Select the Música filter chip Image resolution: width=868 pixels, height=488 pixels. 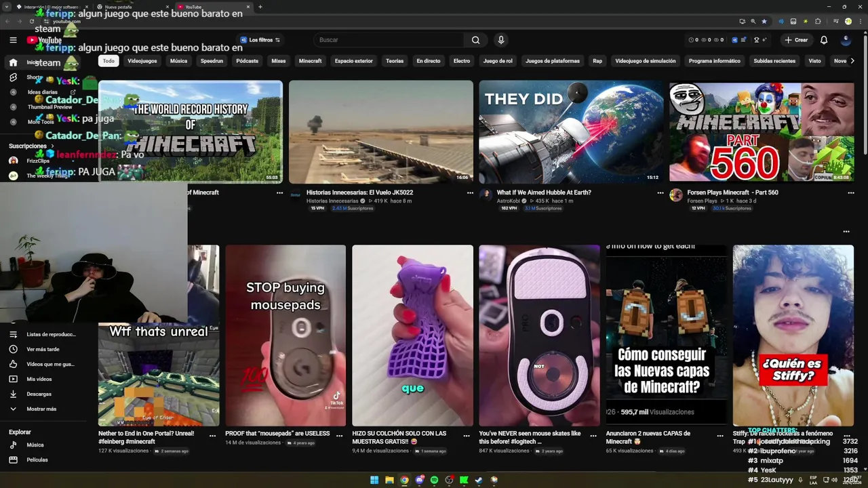click(x=179, y=61)
